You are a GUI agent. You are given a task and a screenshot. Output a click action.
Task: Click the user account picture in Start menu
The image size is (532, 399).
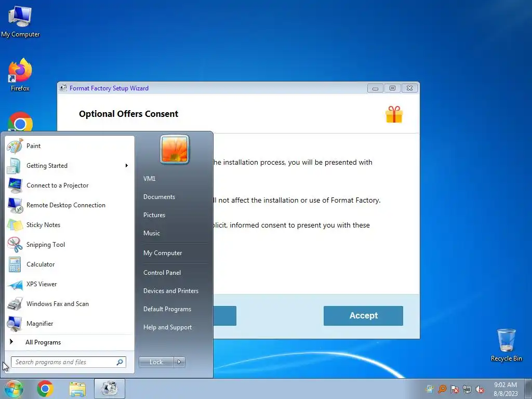(x=175, y=149)
